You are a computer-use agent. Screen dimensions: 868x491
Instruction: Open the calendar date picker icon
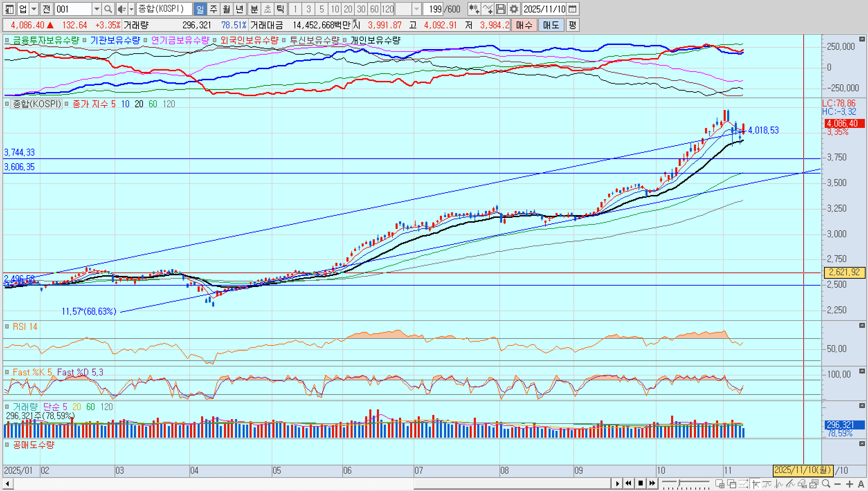573,9
